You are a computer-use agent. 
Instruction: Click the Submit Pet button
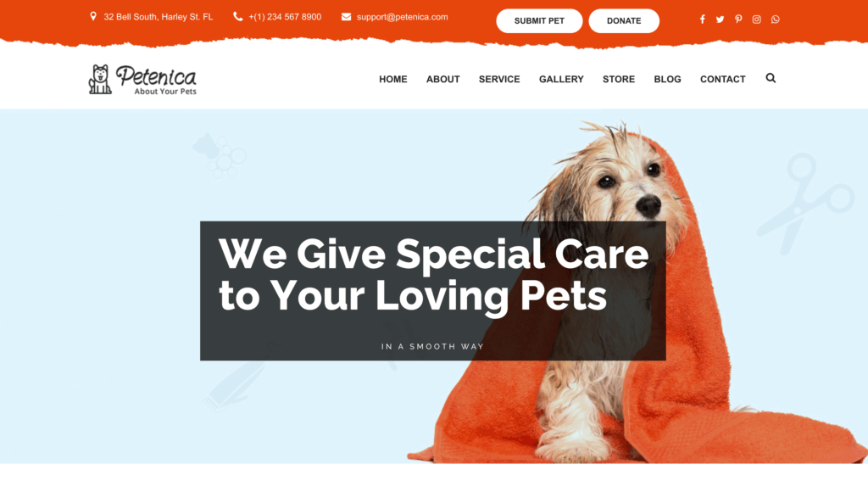tap(539, 21)
